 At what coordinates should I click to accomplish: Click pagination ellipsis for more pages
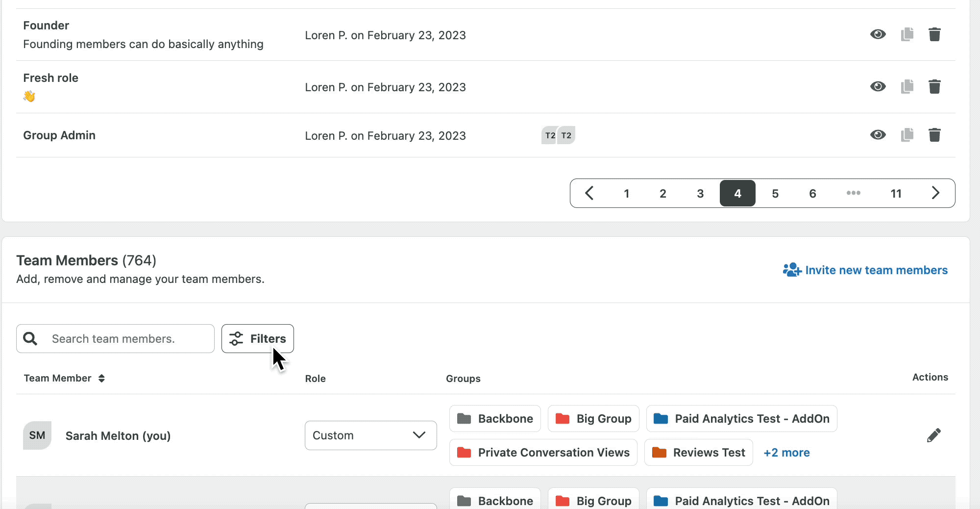tap(854, 193)
